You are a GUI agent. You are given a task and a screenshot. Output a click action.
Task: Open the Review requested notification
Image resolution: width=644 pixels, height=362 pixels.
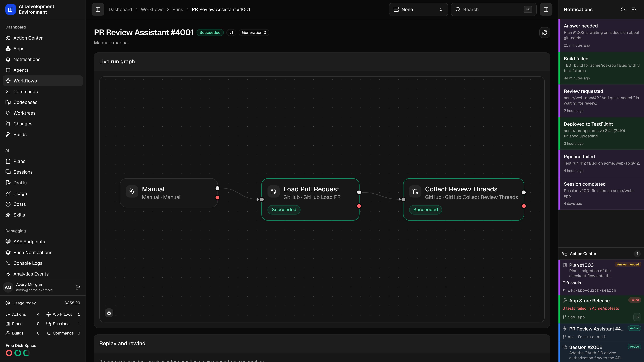pos(601,101)
